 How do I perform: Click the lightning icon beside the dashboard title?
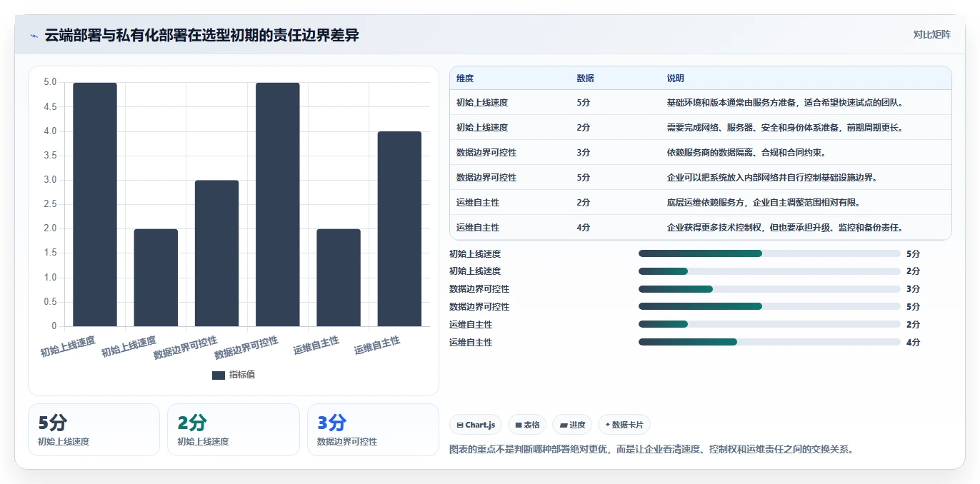coord(34,36)
